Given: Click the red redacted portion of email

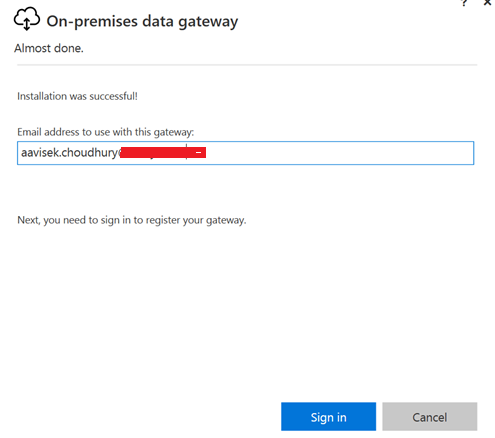Looking at the screenshot, I should [x=163, y=153].
